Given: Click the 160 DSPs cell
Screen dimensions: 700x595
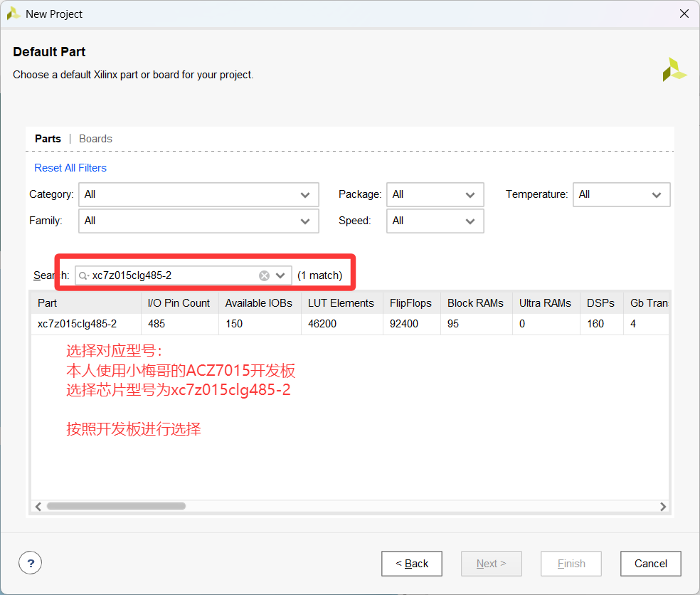Looking at the screenshot, I should (601, 324).
